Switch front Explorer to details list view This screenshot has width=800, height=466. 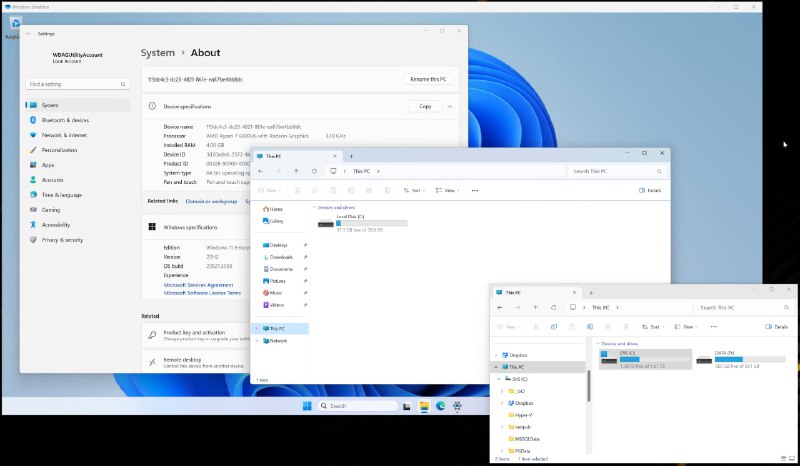coord(784,458)
